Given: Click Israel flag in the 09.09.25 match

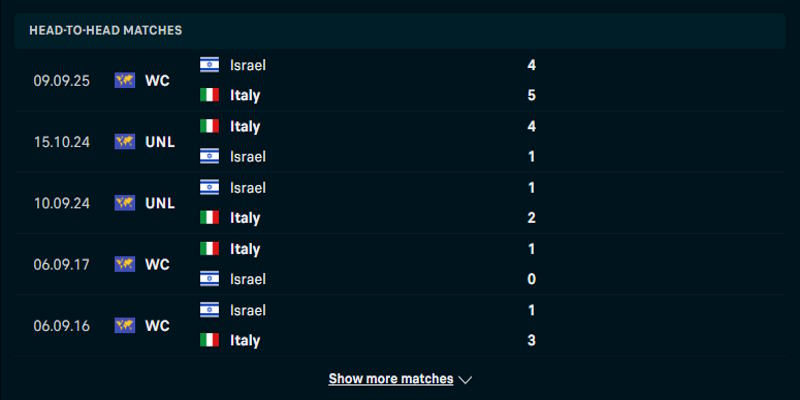Looking at the screenshot, I should [x=209, y=65].
